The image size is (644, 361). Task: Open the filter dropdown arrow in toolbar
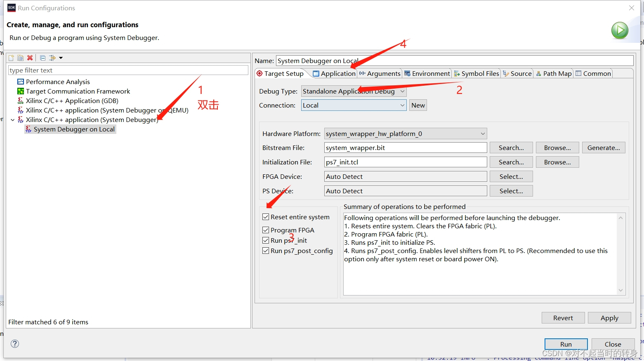[x=61, y=58]
